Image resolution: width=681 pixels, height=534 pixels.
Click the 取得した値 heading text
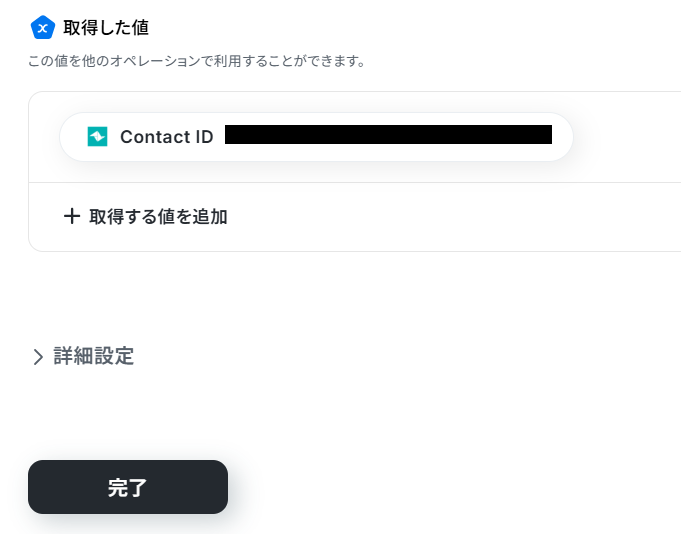(106, 27)
